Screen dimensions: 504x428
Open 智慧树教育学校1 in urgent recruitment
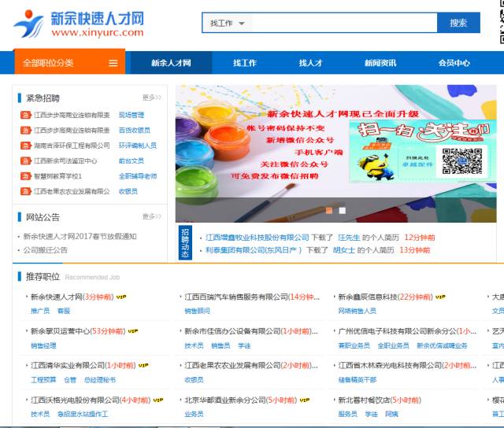pos(57,176)
